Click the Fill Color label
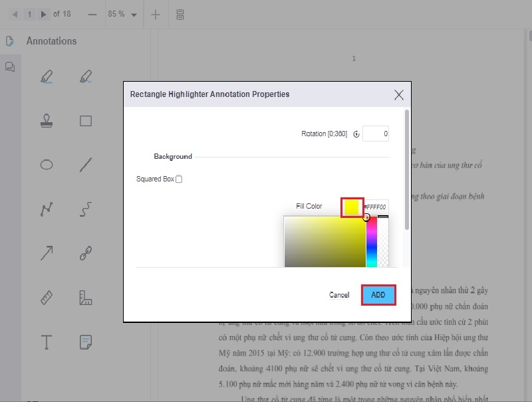 coord(309,206)
